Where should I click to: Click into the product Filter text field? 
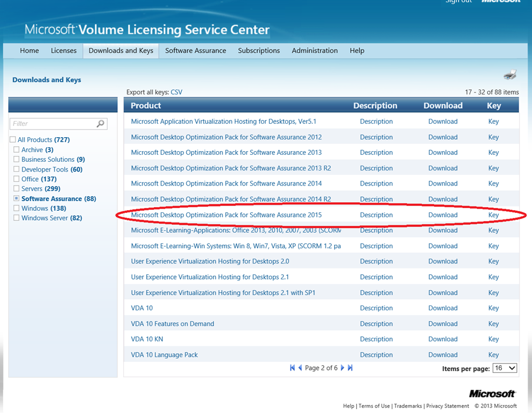(x=53, y=124)
